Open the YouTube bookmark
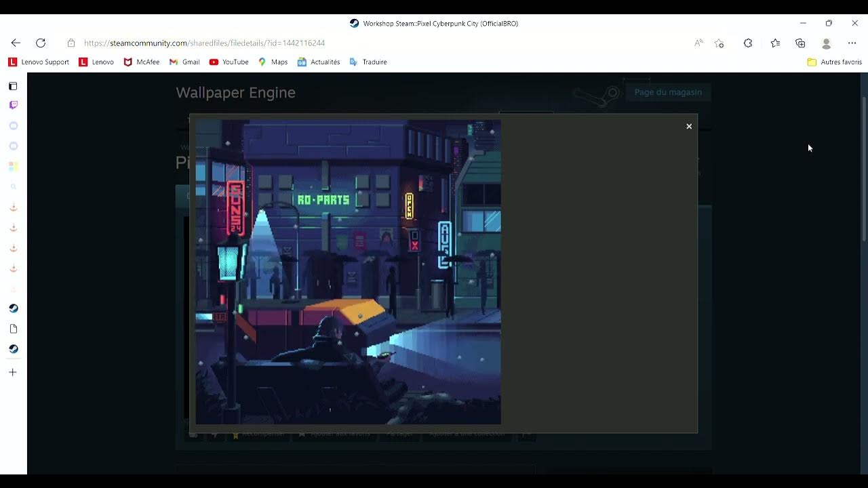This screenshot has width=868, height=488. (229, 62)
